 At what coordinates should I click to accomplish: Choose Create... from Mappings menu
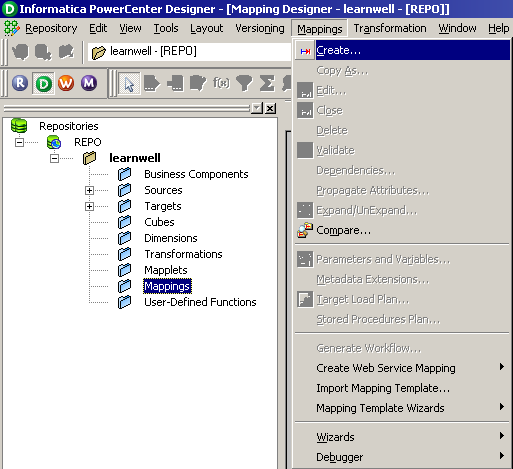pos(402,50)
